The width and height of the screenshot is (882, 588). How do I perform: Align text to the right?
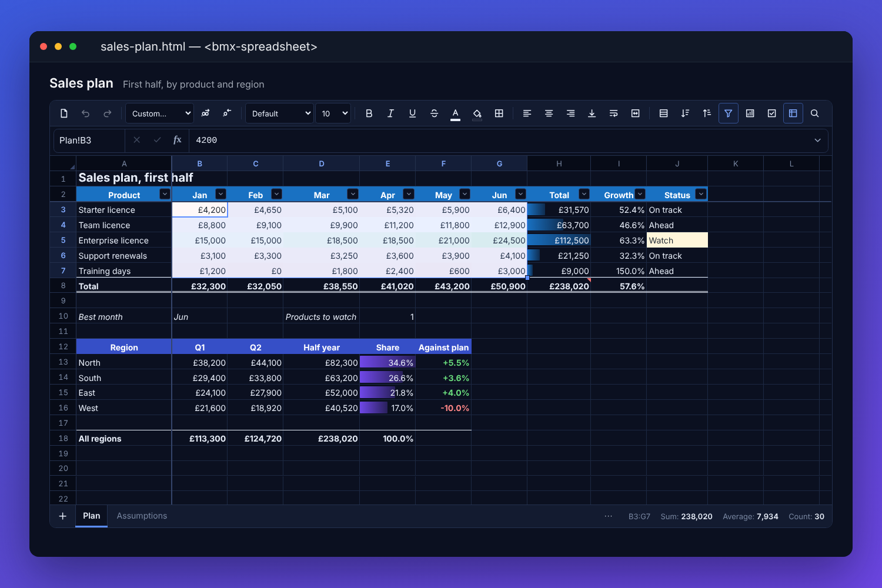click(x=570, y=113)
